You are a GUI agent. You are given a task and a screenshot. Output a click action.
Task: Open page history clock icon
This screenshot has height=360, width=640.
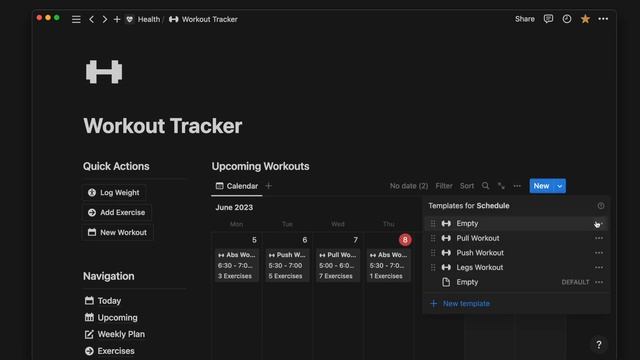567,19
